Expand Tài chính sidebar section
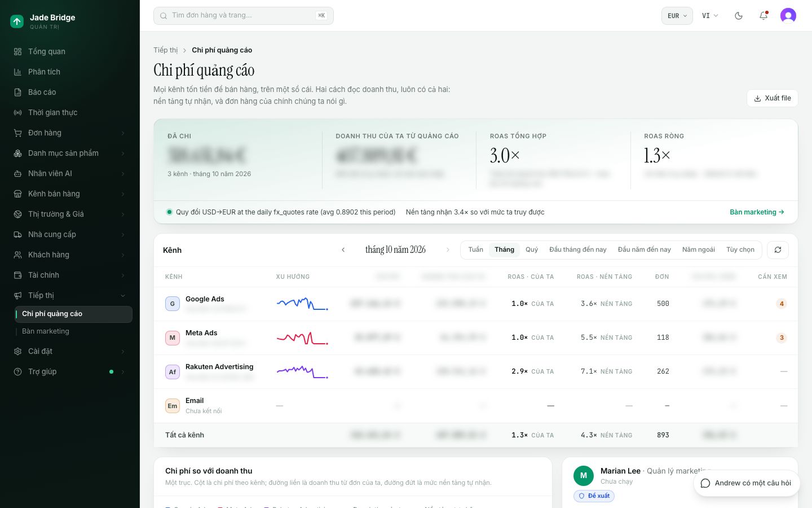 pyautogui.click(x=70, y=275)
